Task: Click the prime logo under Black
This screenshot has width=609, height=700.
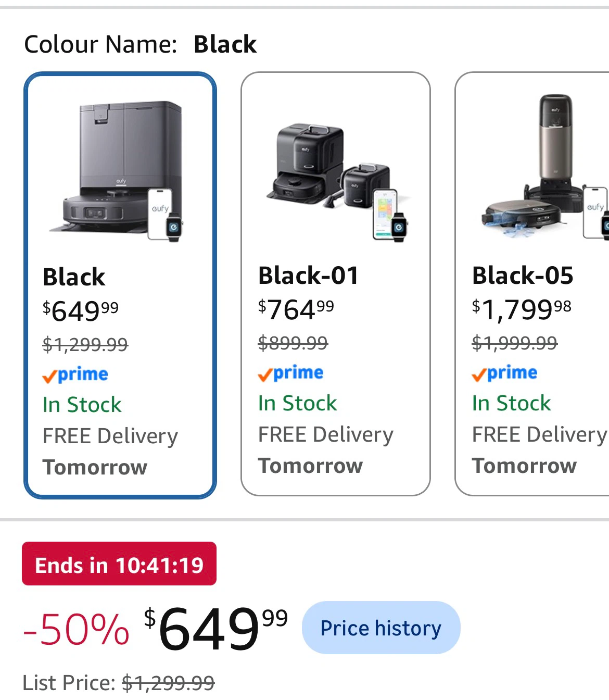Action: point(75,374)
